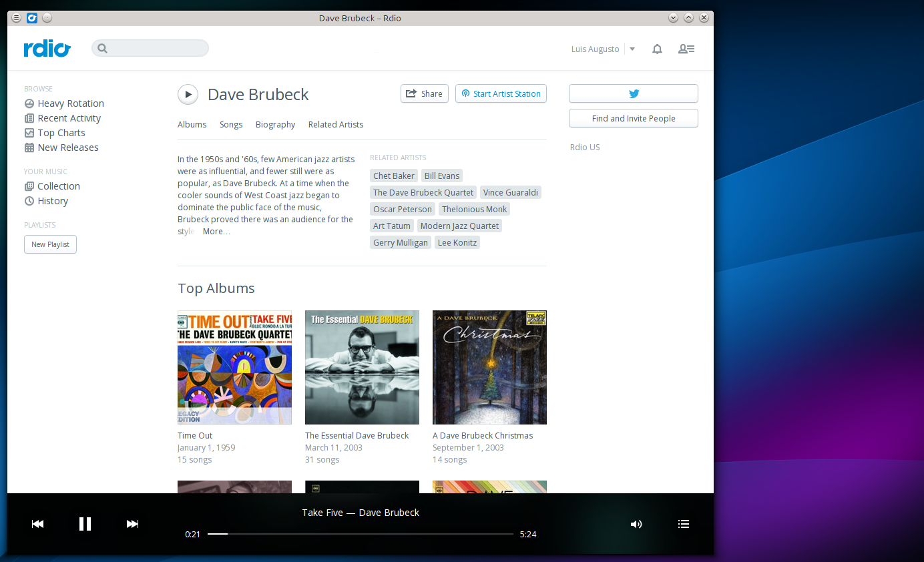This screenshot has width=924, height=562.
Task: Browse New Releases
Action: 61,148
